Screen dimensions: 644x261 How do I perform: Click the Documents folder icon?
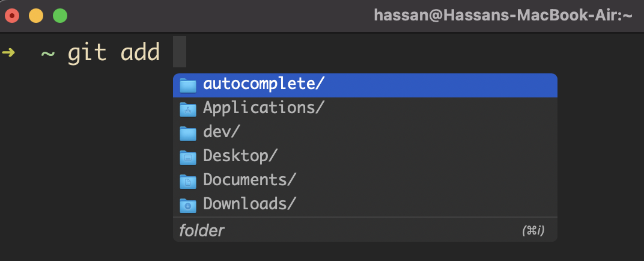pos(187,181)
